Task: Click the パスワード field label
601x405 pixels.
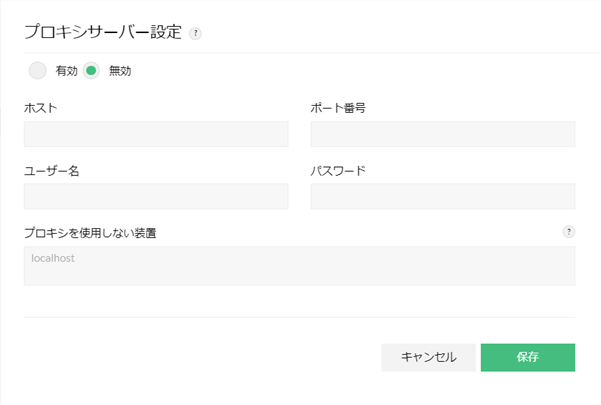Action: click(x=338, y=171)
